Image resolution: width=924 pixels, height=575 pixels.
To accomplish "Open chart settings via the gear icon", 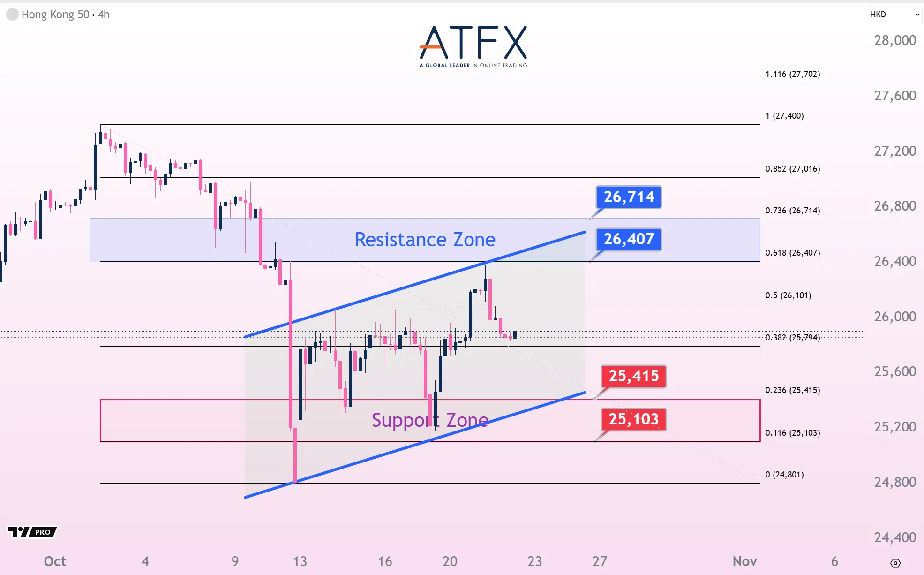I will pyautogui.click(x=895, y=563).
